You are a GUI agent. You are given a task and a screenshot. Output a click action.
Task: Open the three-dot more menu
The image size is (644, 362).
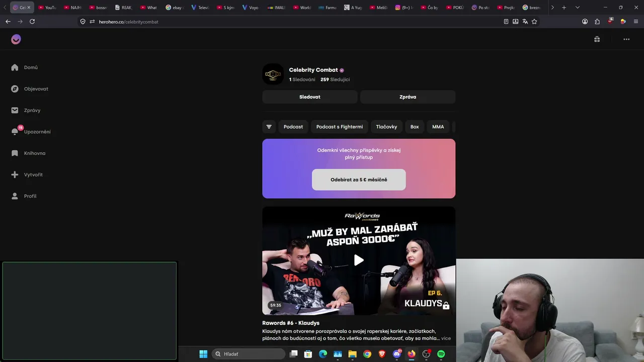click(626, 39)
